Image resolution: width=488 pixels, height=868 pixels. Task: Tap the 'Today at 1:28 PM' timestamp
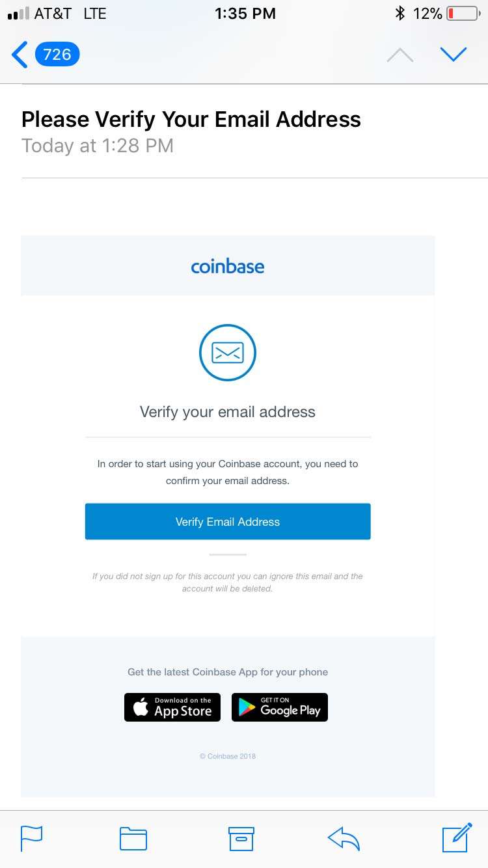[98, 146]
